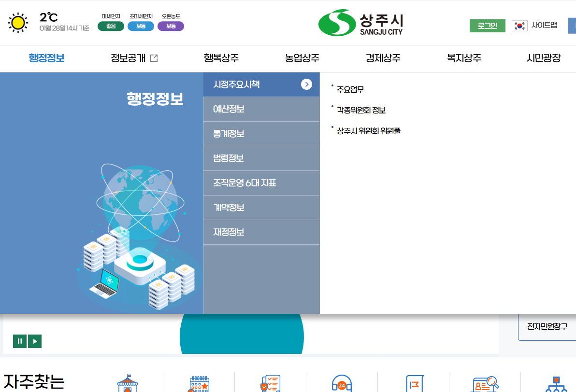Image resolution: width=576 pixels, height=392 pixels.
Task: Select the 조직운영 6대 지표 submenu
Action: (261, 183)
